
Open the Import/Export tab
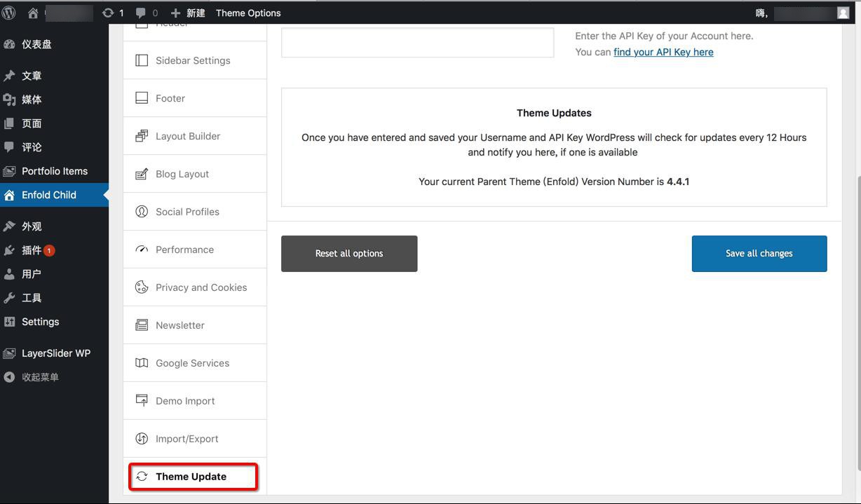pyautogui.click(x=195, y=439)
